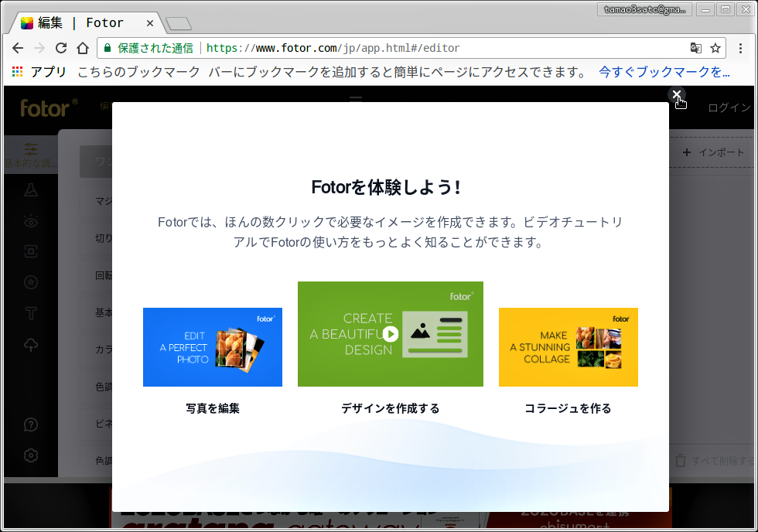The image size is (758, 532).
Task: Open the help question mark icon
Action: click(31, 425)
